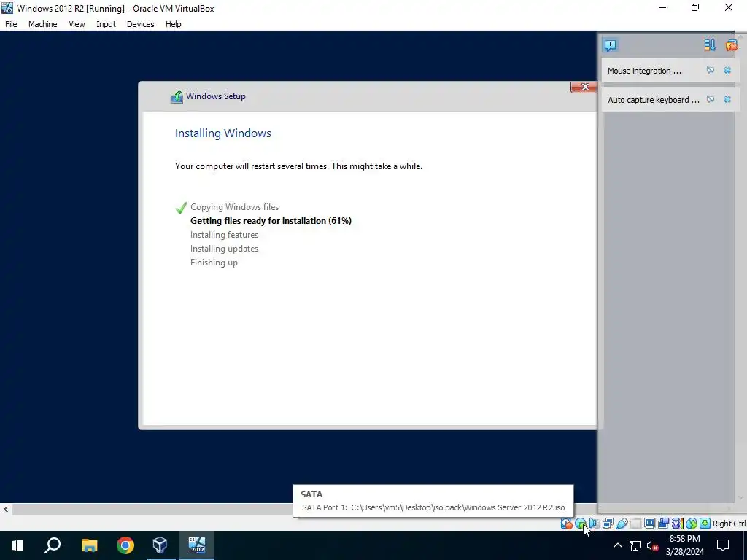Click the recording status icon

coord(663,524)
